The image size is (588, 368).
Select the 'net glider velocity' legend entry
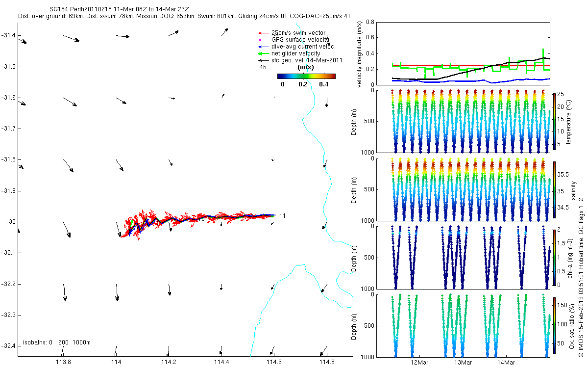[x=289, y=53]
